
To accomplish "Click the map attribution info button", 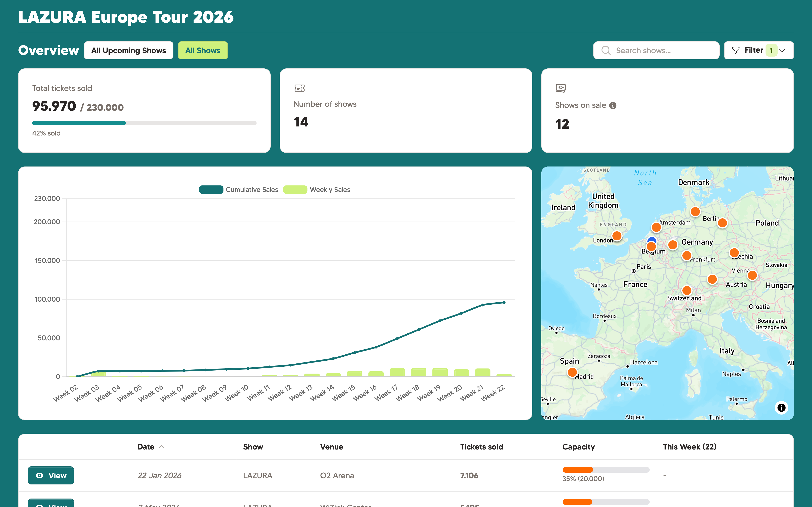I will coord(782,407).
